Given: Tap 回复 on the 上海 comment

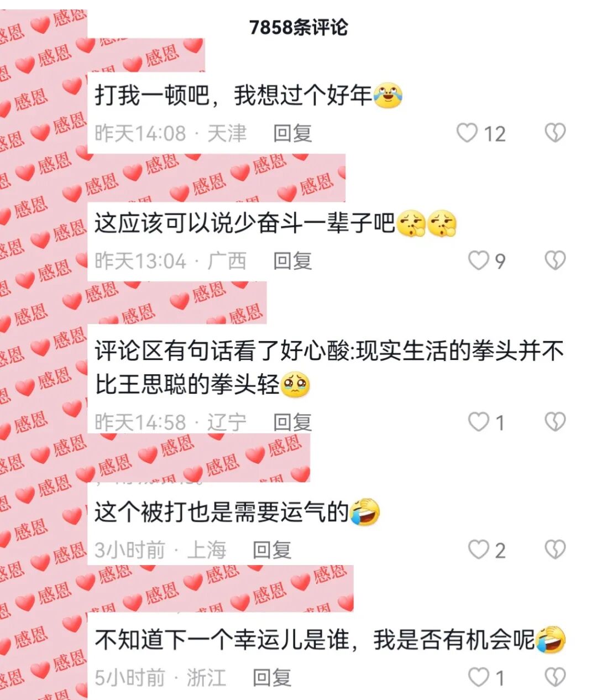Looking at the screenshot, I should (272, 550).
